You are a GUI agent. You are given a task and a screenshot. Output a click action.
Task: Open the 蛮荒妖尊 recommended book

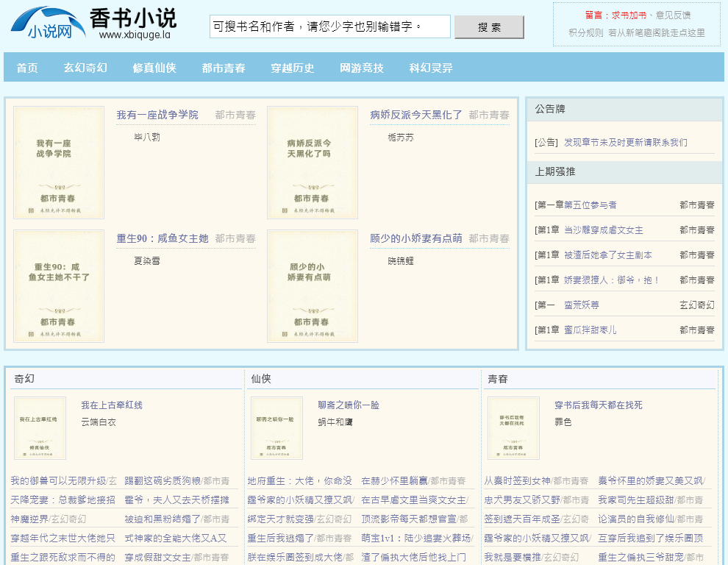click(x=581, y=305)
